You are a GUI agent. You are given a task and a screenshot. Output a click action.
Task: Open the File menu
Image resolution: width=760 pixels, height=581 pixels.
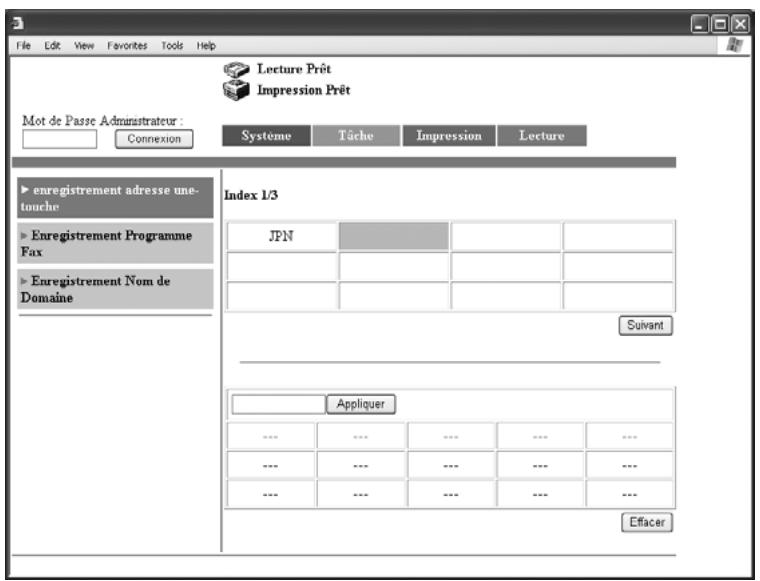tap(23, 46)
